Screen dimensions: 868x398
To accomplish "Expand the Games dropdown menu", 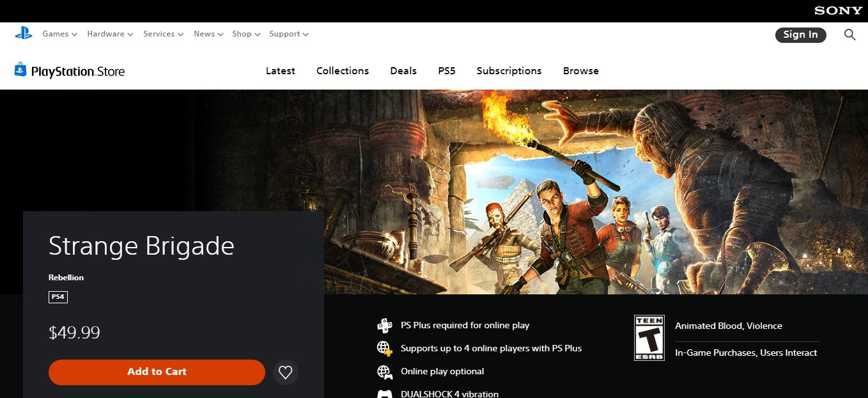I will (x=60, y=34).
